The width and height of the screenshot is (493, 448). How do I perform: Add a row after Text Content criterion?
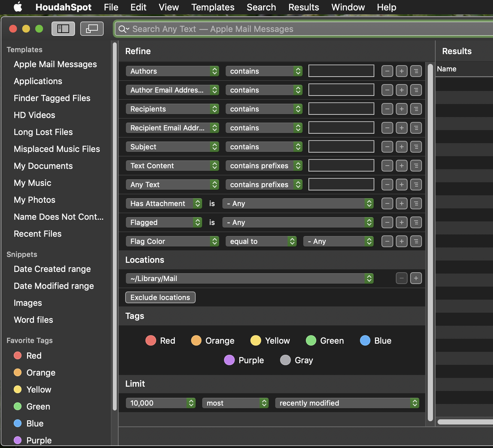tap(402, 166)
